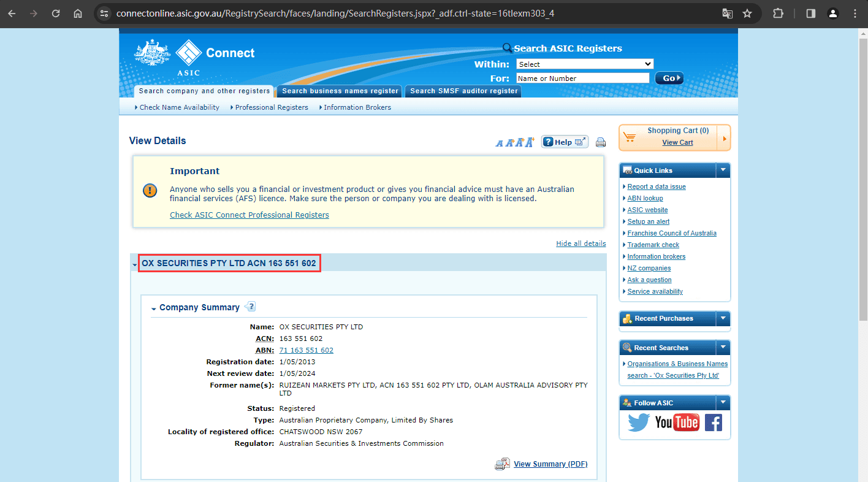Toggle browser side panel icon
Viewport: 868px width, 482px height.
(x=811, y=13)
